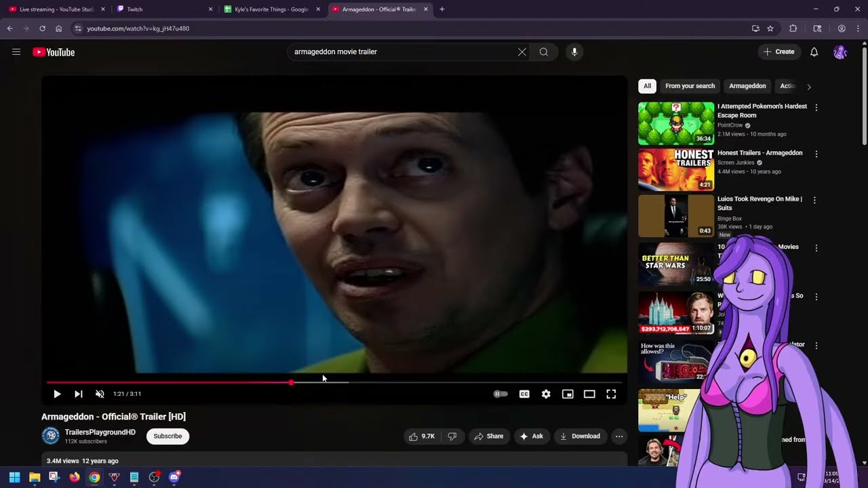
Task: Select the 'Armageddon' filter chip
Action: pos(747,86)
